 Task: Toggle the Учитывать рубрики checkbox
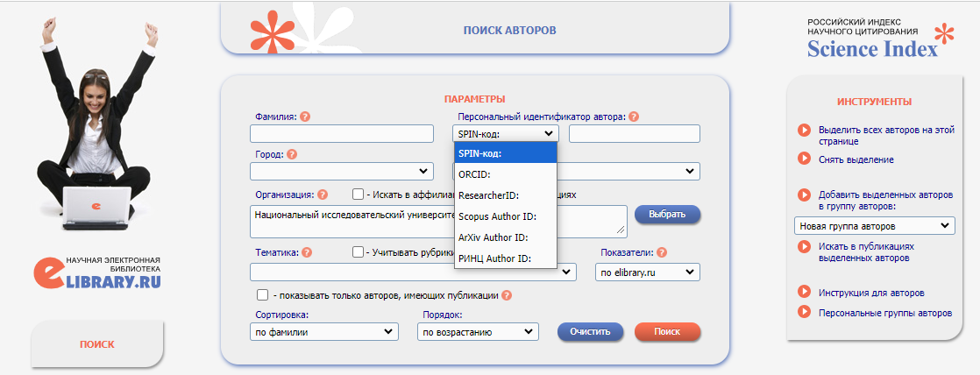pyautogui.click(x=358, y=251)
